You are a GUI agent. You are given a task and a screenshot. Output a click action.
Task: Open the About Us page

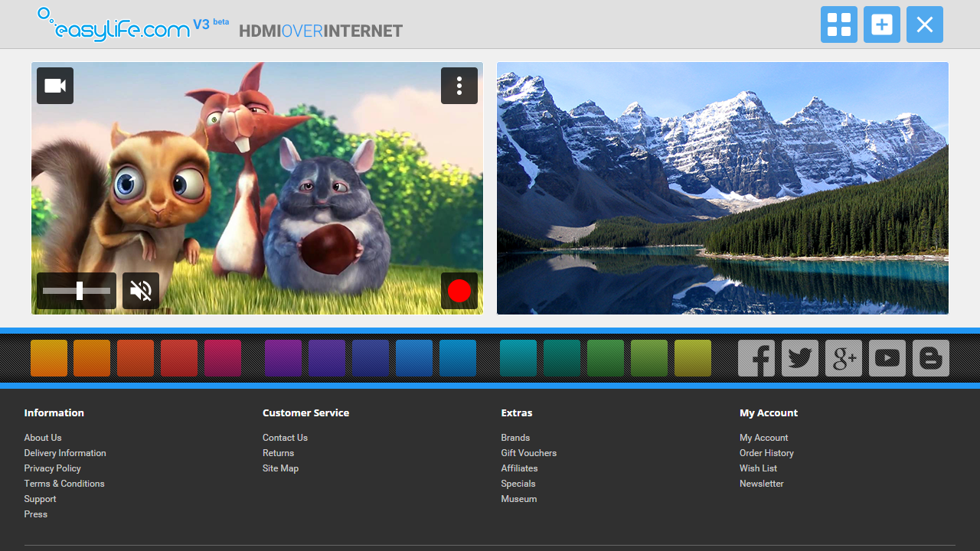point(43,438)
